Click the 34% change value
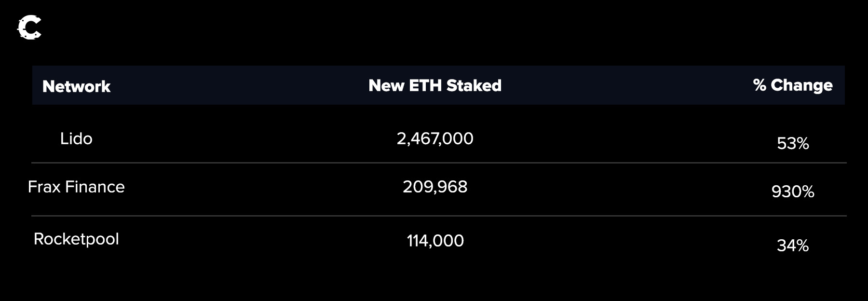Image resolution: width=868 pixels, height=301 pixels. (x=792, y=246)
